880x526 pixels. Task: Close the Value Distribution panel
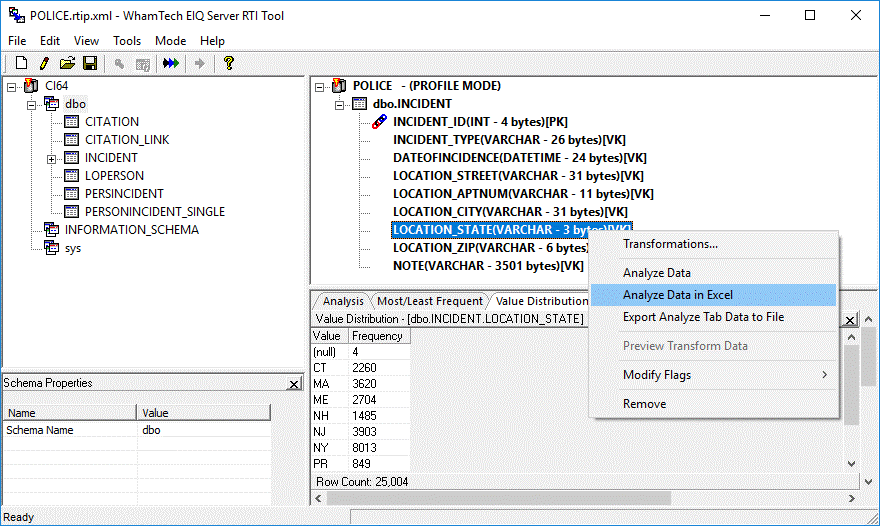click(850, 320)
